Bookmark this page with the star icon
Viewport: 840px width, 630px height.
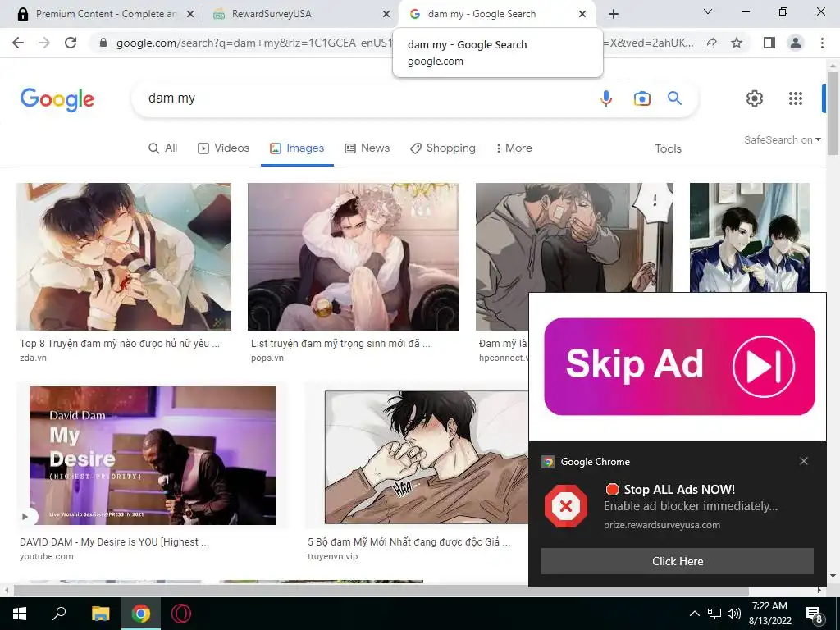[x=737, y=43]
